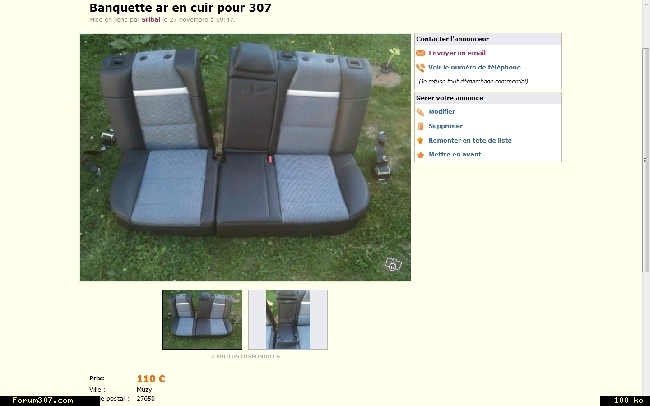Click the orange envelope email icon
The image size is (650, 406).
pos(420,53)
